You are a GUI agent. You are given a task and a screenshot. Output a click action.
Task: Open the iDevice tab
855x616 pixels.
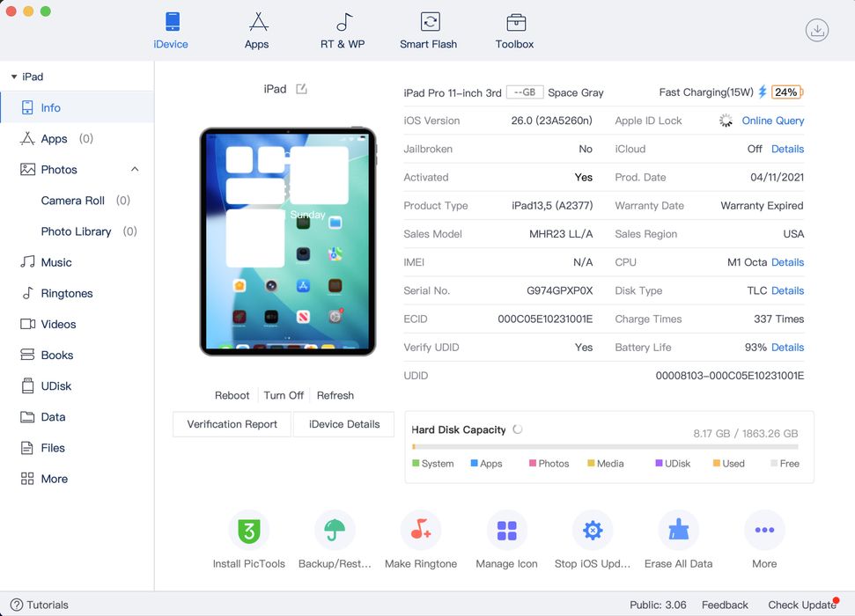(171, 31)
